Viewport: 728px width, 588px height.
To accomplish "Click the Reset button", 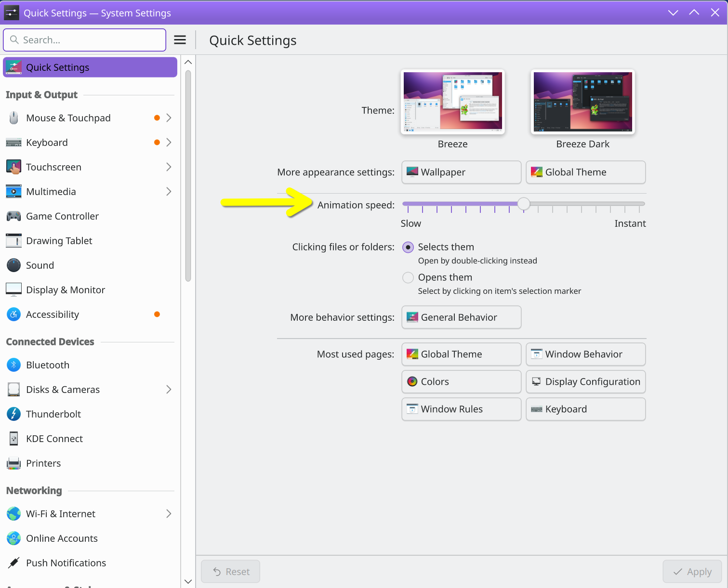I will tap(231, 572).
